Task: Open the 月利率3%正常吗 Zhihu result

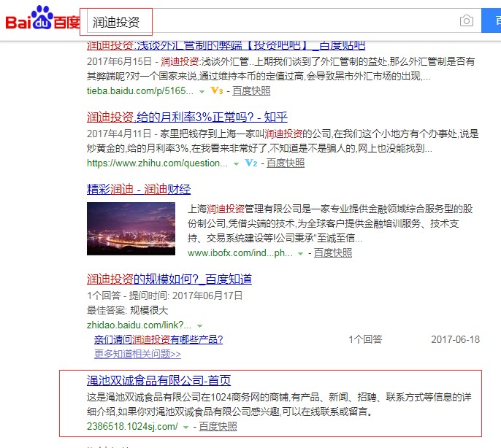Action: tap(187, 117)
